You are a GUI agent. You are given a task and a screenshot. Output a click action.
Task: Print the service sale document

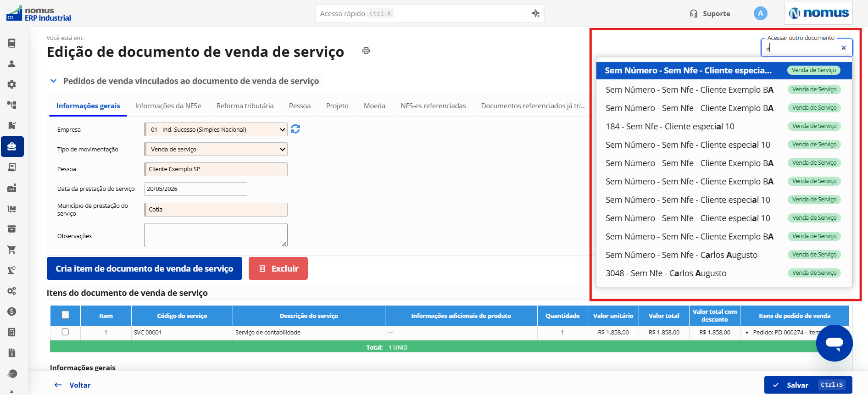[x=366, y=50]
